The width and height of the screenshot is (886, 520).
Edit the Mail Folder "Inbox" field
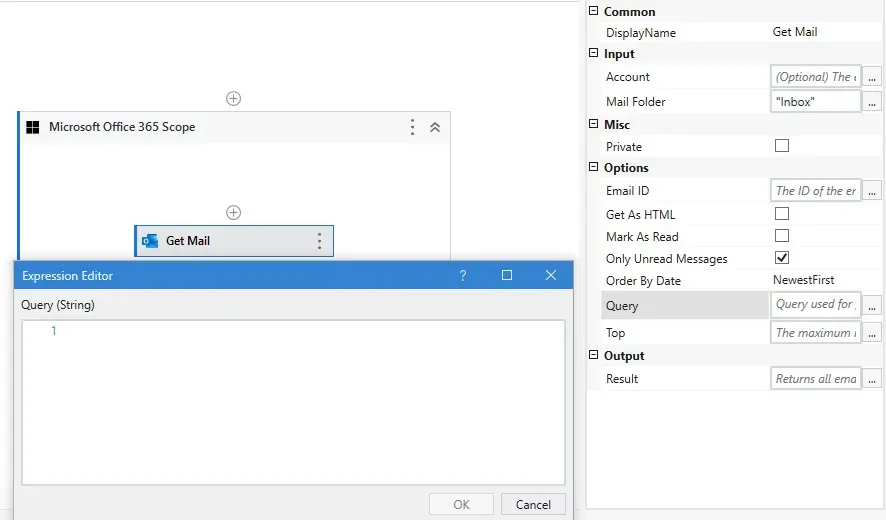tap(815, 102)
